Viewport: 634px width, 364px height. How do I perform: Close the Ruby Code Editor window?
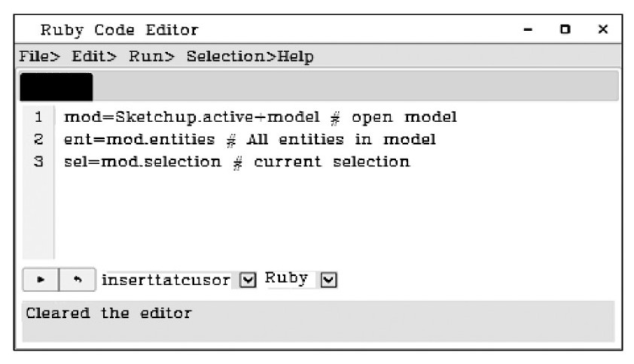(603, 29)
